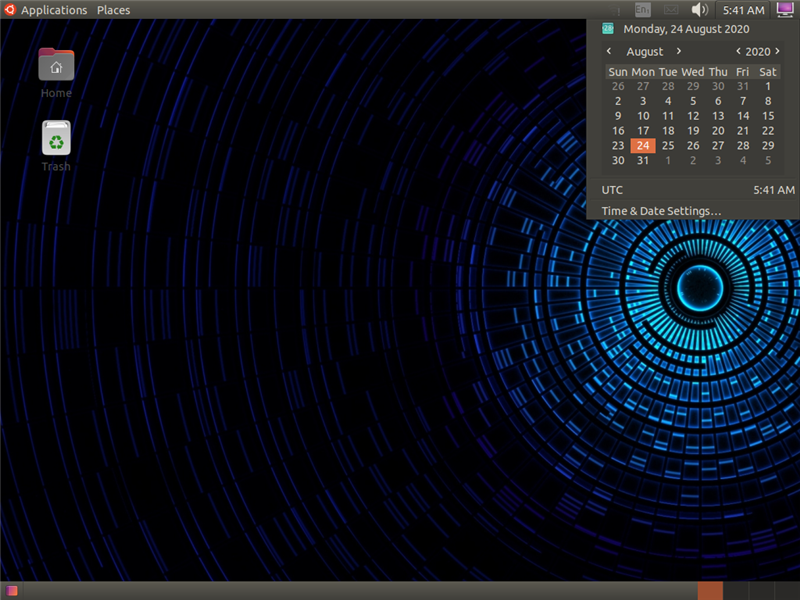
Task: Go to next month arrow after August
Action: [679, 51]
